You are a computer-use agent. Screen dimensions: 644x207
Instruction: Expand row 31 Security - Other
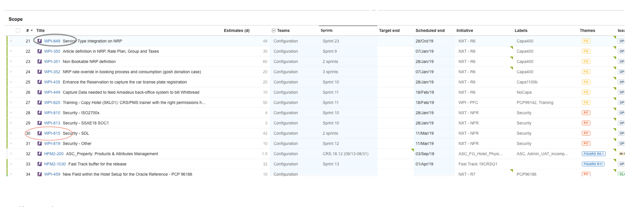pos(11,144)
